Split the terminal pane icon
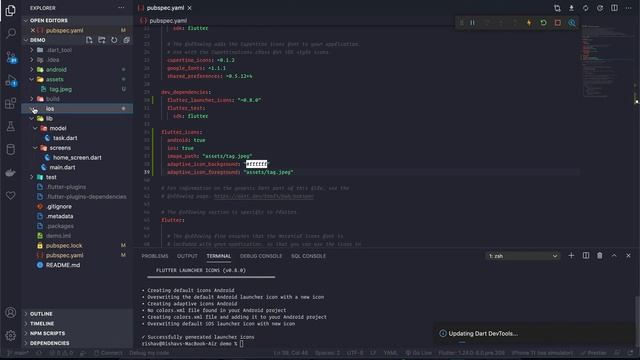 (586, 256)
